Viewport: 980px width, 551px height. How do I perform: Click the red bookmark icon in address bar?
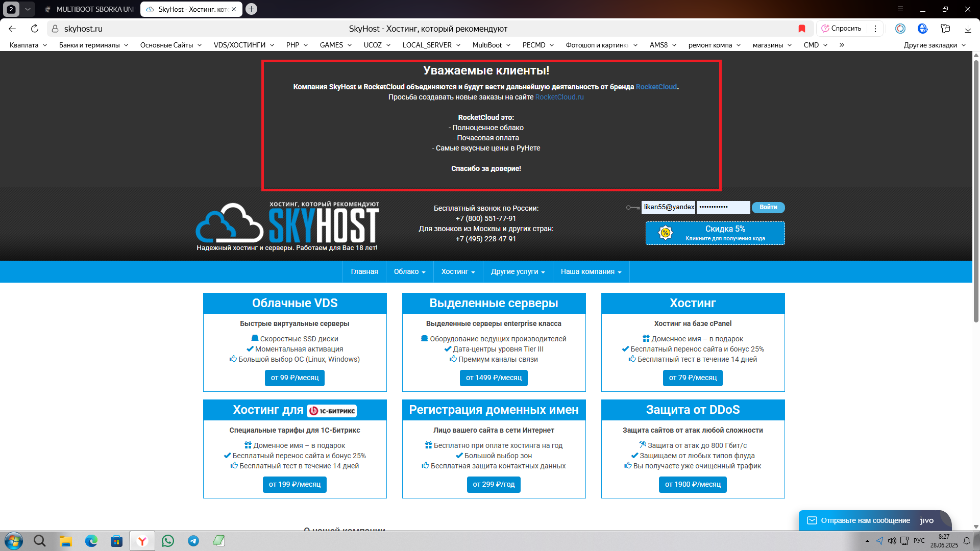(802, 29)
